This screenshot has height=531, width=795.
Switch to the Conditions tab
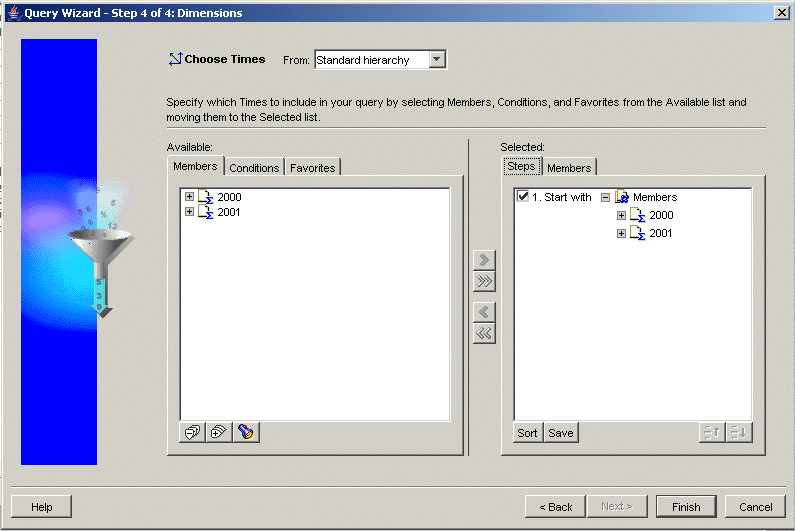254,167
